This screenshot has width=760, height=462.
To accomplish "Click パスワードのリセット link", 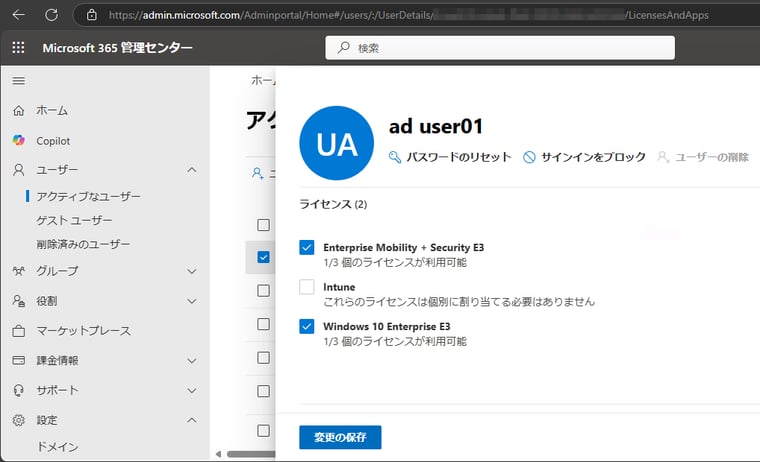I will [459, 157].
